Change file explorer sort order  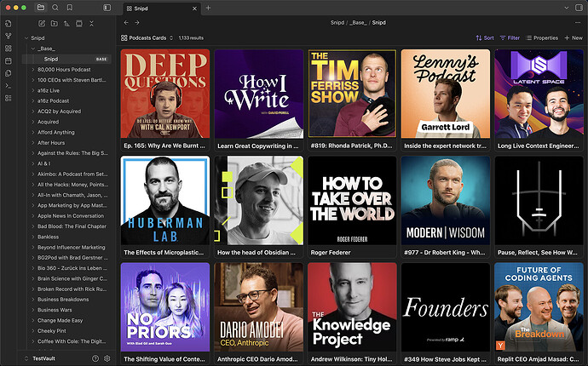(x=68, y=23)
